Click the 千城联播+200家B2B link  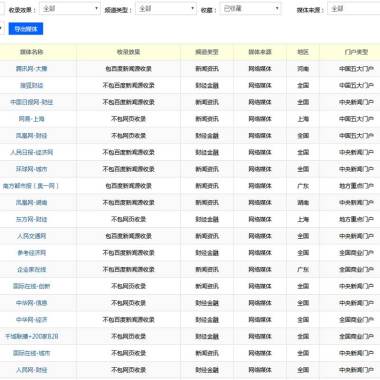[x=31, y=336]
